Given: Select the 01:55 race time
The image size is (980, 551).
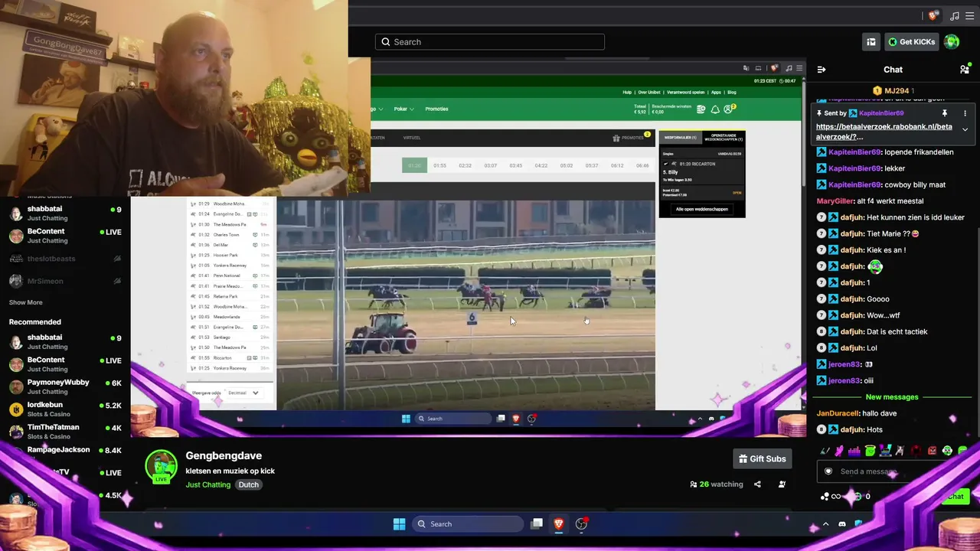Looking at the screenshot, I should tap(439, 165).
